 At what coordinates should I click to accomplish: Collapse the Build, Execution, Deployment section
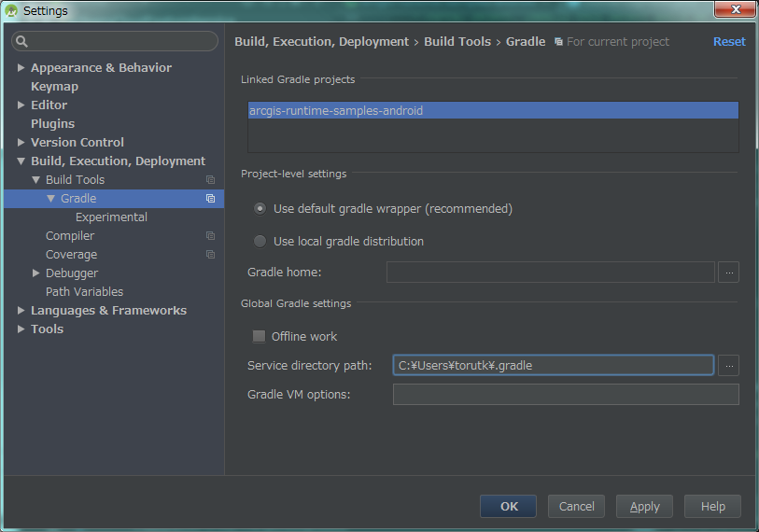[x=21, y=161]
